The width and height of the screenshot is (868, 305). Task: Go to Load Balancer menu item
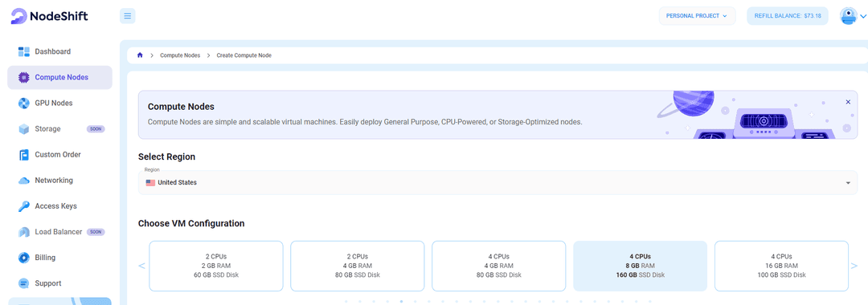(59, 232)
